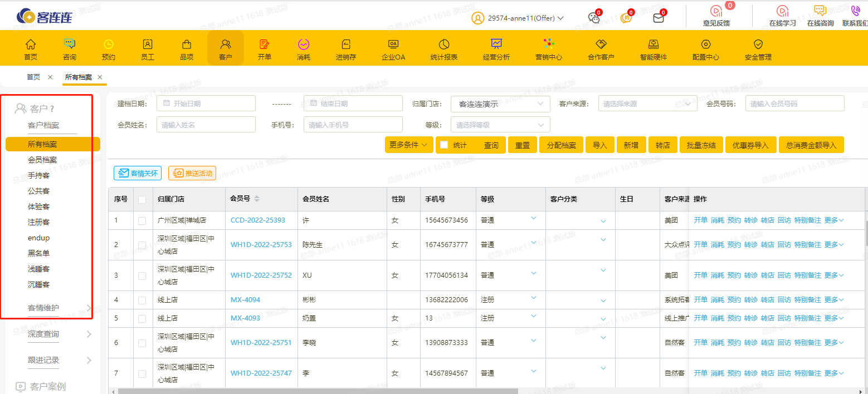
Task: Check the row checkbox for member 许
Action: [x=142, y=220]
